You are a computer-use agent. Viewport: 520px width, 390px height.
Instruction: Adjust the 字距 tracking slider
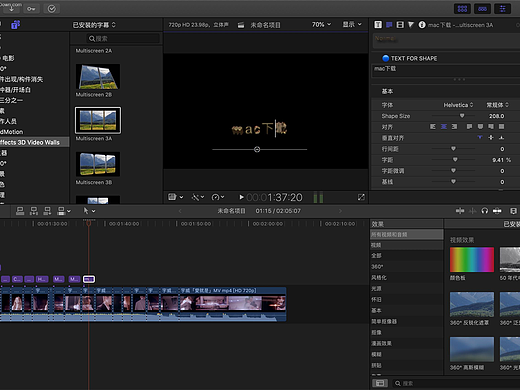pos(455,160)
